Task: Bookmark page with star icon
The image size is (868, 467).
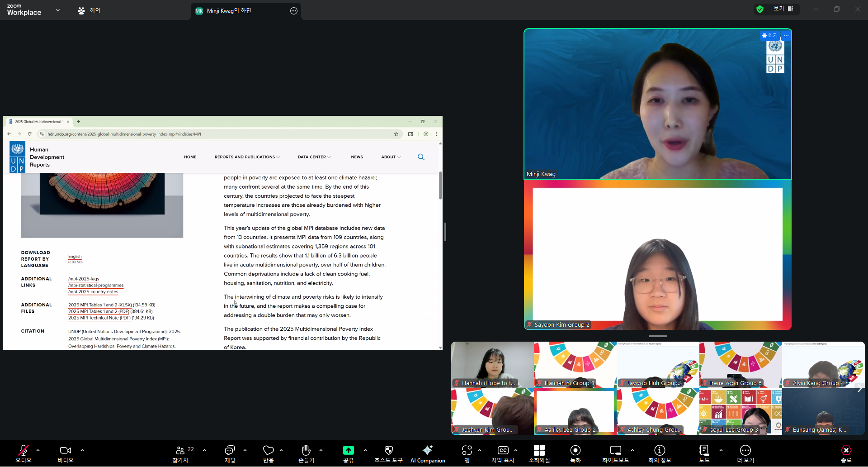Action: (396, 134)
